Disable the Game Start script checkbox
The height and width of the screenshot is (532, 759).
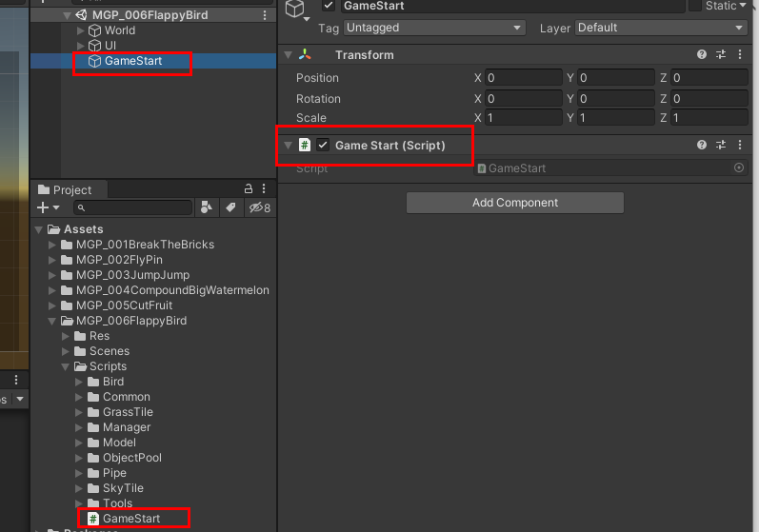(x=323, y=145)
